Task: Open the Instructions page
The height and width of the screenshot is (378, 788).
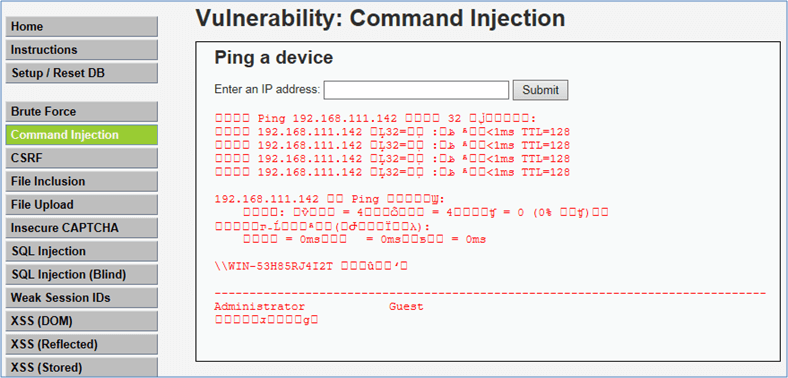Action: pos(81,50)
